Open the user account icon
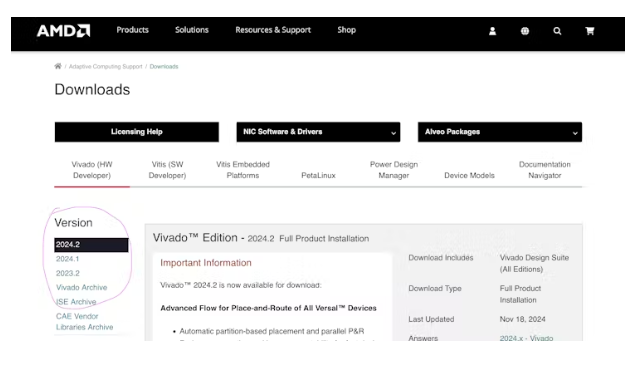The height and width of the screenshot is (367, 639). pyautogui.click(x=492, y=31)
